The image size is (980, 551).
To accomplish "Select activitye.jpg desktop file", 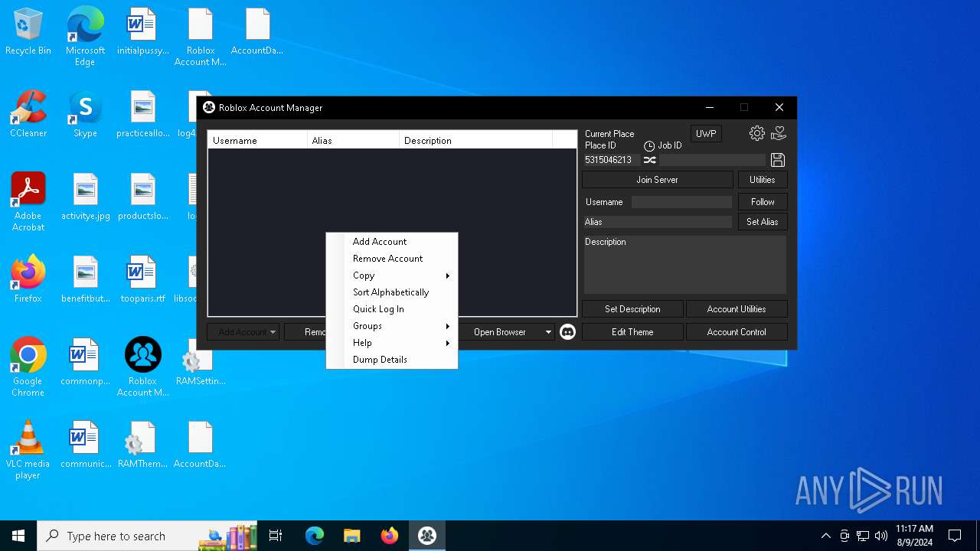I will click(x=85, y=197).
